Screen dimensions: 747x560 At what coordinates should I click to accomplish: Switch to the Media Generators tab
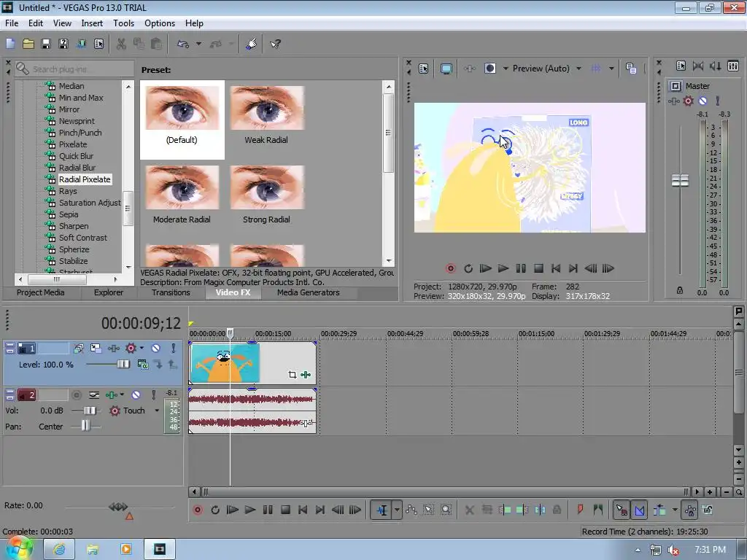309,292
